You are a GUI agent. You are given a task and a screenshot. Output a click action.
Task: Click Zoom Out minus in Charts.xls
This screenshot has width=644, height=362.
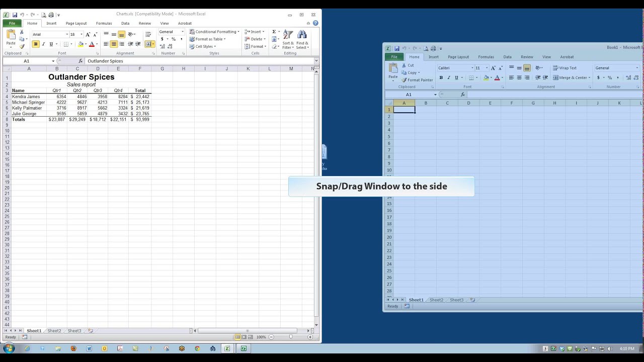tap(271, 337)
